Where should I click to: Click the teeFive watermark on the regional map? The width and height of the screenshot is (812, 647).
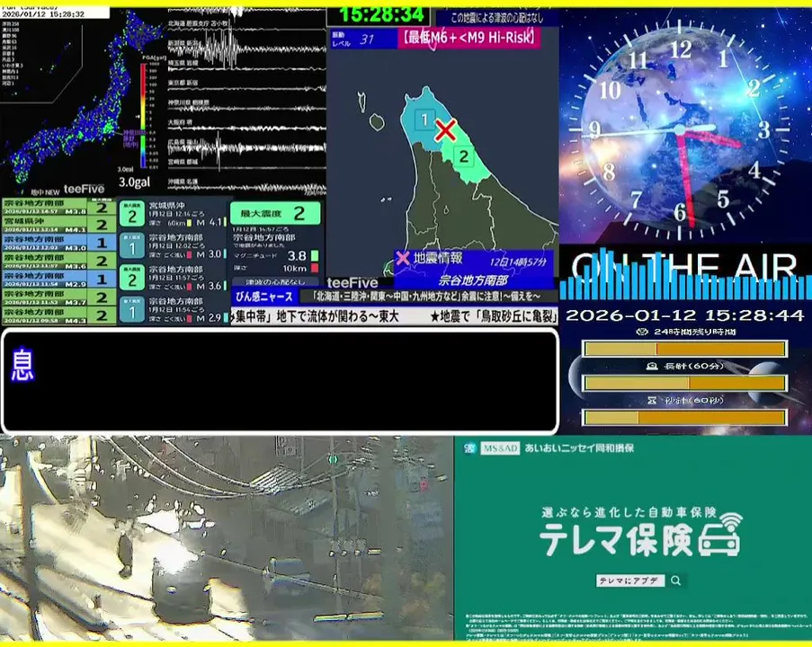[x=352, y=282]
